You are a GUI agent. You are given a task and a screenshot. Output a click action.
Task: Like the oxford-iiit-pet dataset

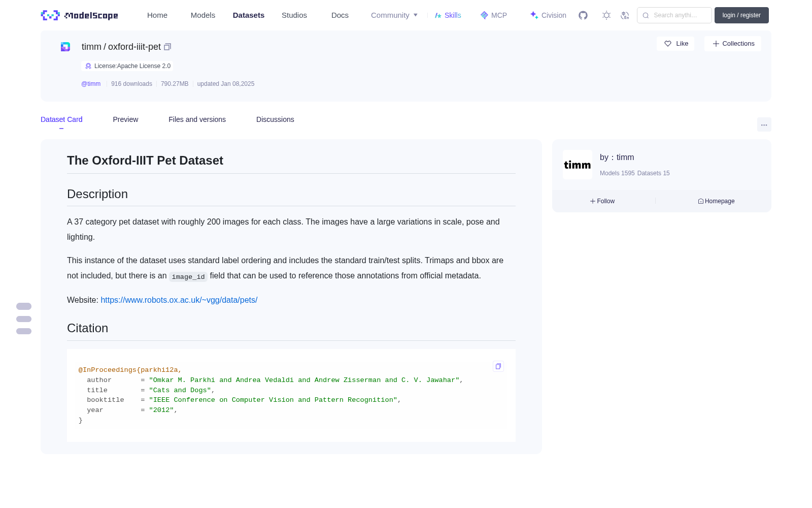click(x=675, y=44)
